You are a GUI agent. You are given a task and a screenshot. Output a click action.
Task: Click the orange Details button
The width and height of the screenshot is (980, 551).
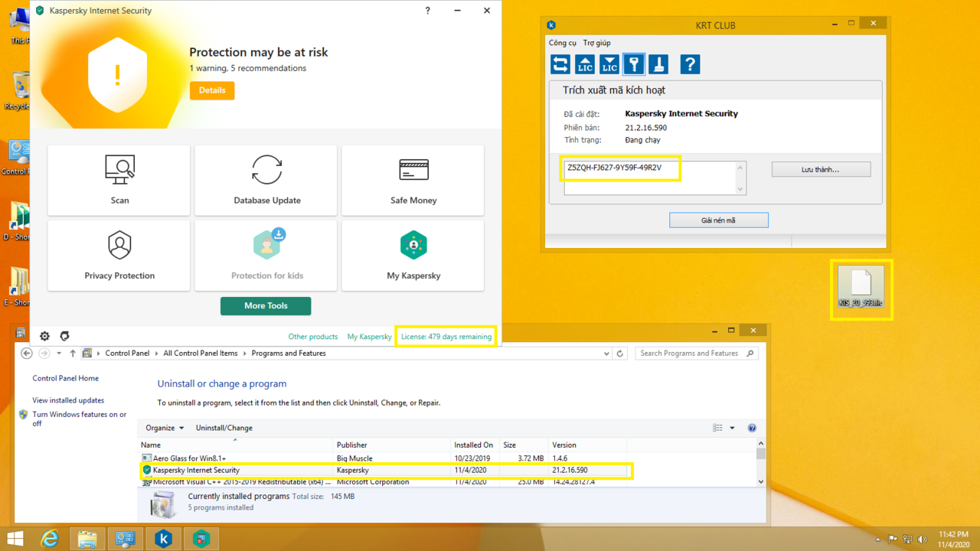click(x=212, y=90)
